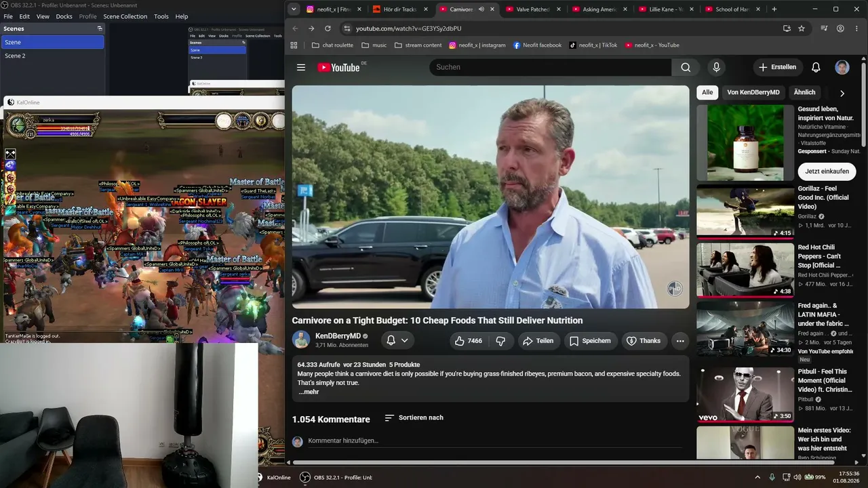868x488 pixels.
Task: Open the OBS Docks menu
Action: (64, 16)
